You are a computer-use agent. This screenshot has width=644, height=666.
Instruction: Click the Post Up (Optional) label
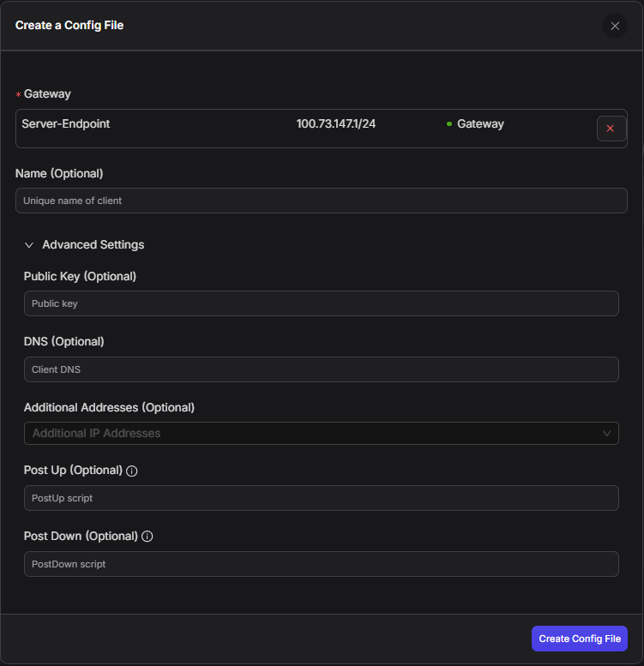(73, 471)
